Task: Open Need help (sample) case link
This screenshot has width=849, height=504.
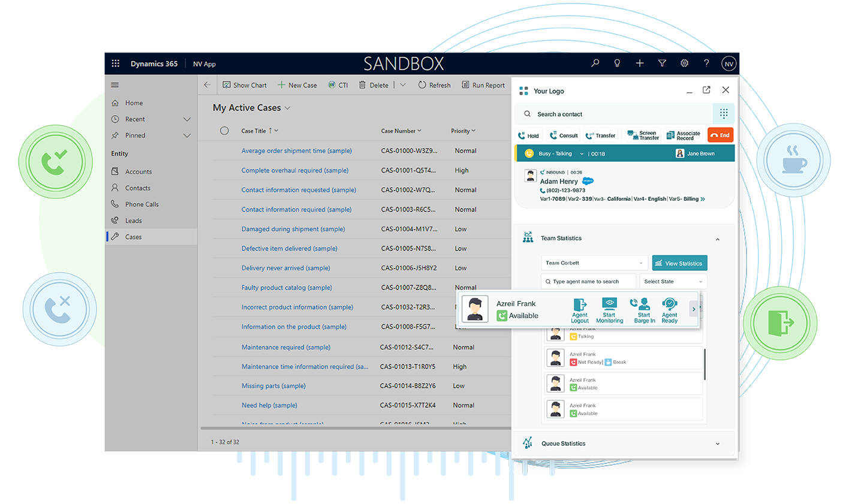Action: click(x=269, y=405)
